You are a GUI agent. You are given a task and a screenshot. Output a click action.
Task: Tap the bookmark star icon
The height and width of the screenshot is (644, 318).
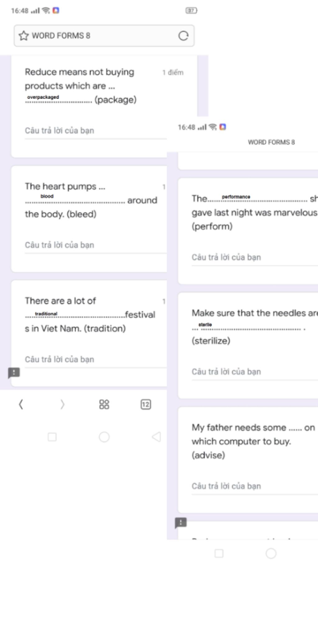(x=24, y=36)
